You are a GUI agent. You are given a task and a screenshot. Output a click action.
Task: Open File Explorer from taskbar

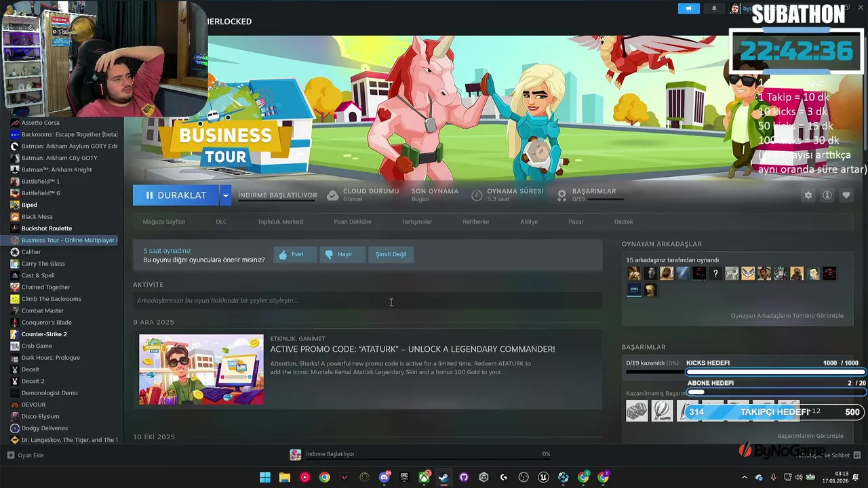(x=285, y=477)
